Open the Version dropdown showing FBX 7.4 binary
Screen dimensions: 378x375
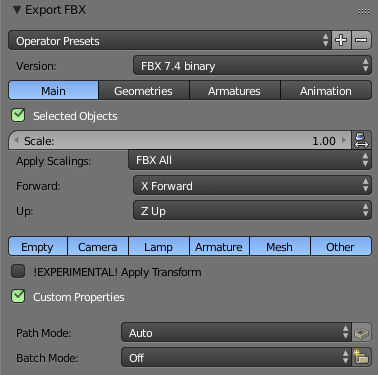pos(252,65)
